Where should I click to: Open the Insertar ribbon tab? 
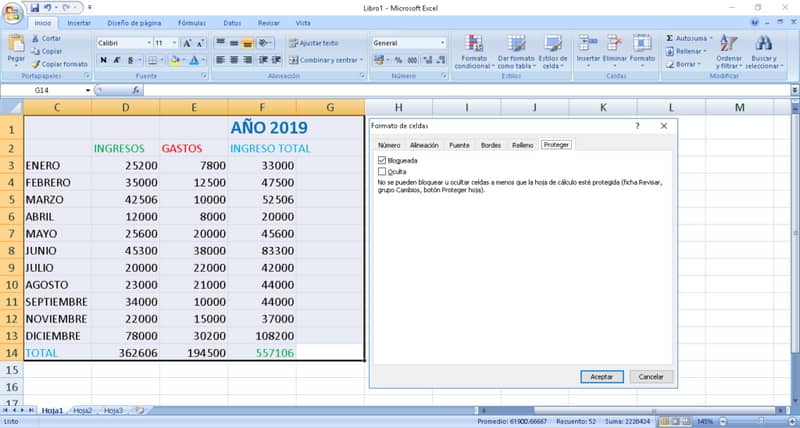point(79,23)
